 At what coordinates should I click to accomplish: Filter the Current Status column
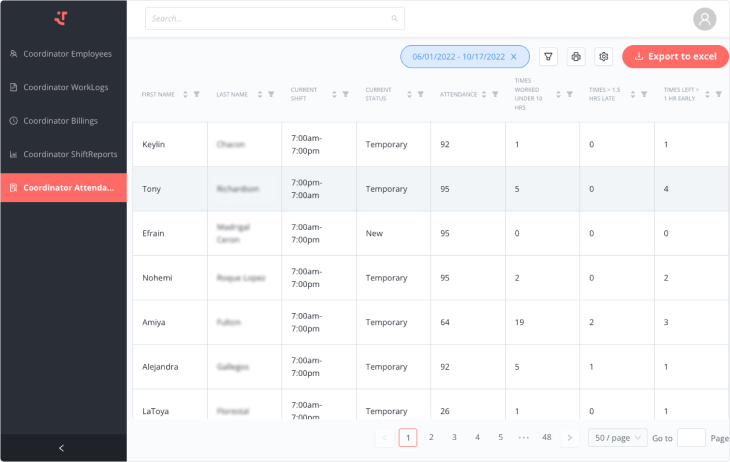coord(420,95)
